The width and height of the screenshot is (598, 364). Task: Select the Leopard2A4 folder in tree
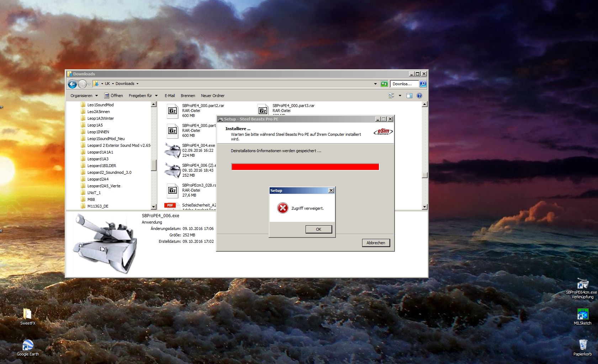coord(98,179)
